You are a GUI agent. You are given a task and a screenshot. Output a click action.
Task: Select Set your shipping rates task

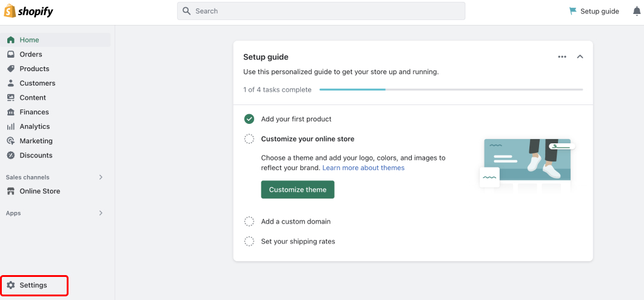point(298,241)
